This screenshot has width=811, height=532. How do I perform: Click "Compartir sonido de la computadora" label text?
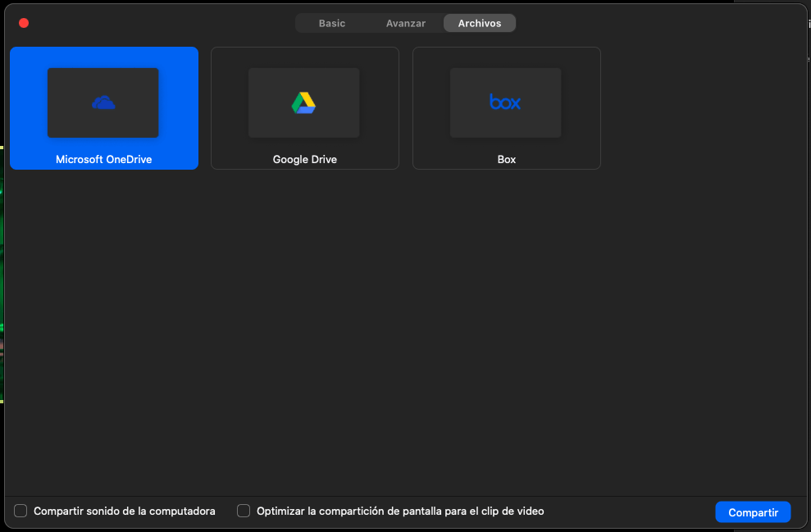124,512
